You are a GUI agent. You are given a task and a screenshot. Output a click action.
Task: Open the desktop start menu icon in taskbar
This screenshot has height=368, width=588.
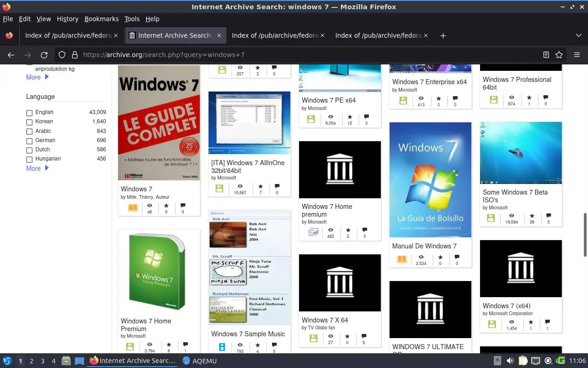7,361
